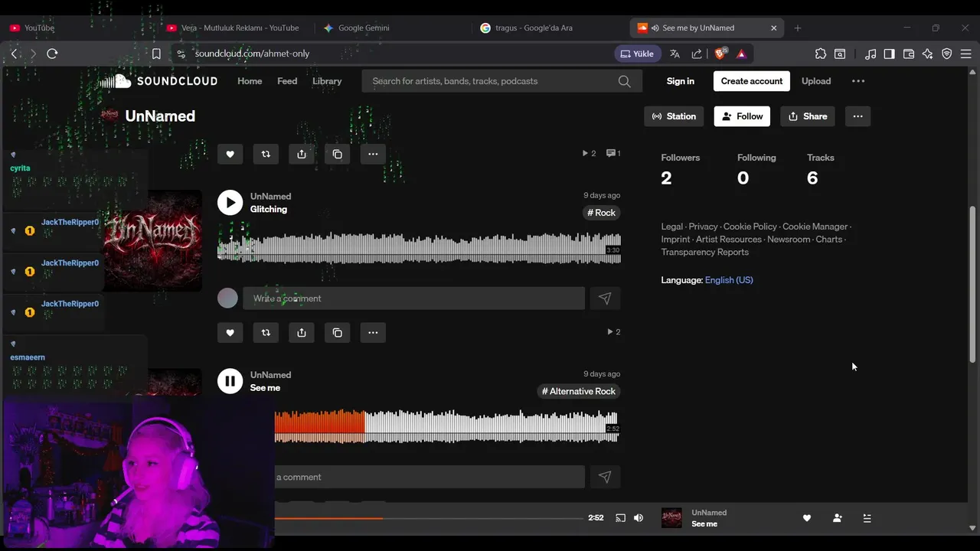Image resolution: width=980 pixels, height=551 pixels.
Task: Write a comment on Glitching track
Action: [413, 298]
